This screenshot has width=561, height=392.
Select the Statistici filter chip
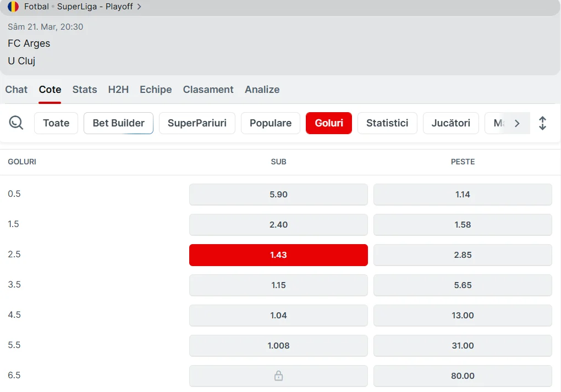[x=387, y=123]
